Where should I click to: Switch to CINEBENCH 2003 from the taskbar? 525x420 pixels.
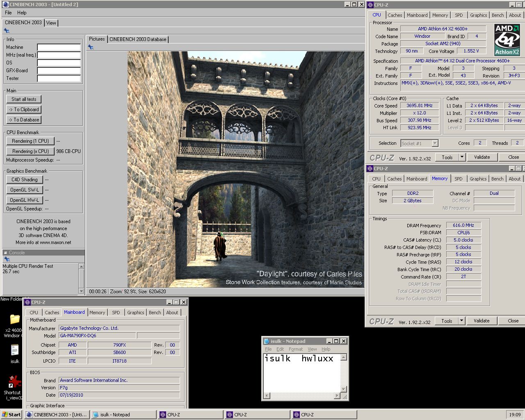coord(57,415)
